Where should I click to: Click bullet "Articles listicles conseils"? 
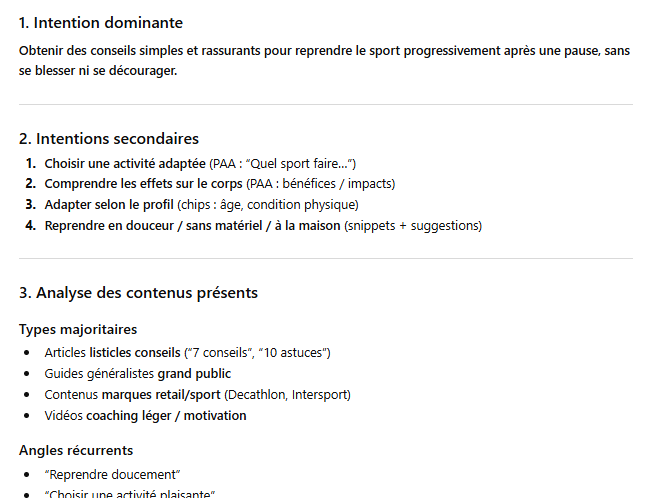tap(112, 353)
